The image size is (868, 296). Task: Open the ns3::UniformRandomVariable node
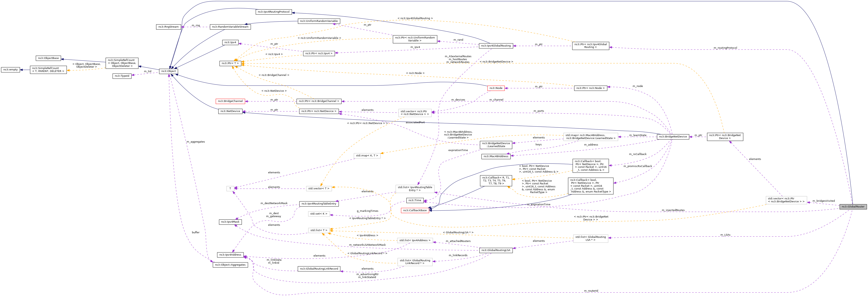tap(319, 21)
